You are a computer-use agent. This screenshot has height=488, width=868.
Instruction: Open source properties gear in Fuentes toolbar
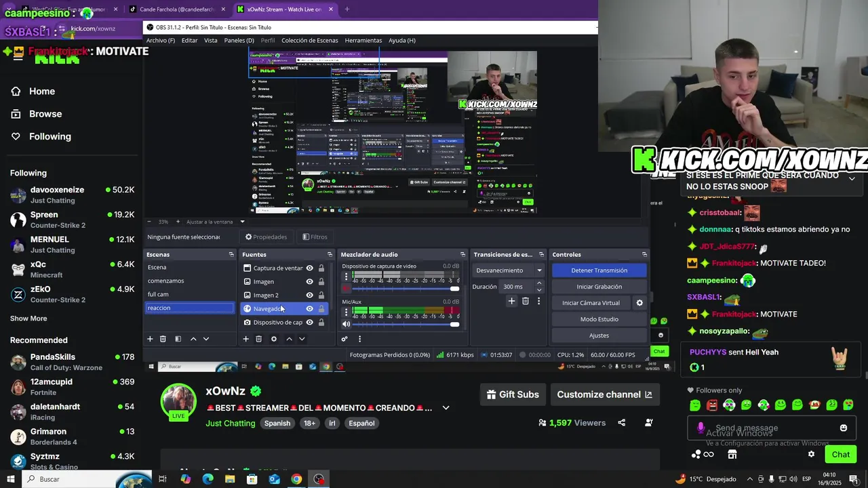274,339
